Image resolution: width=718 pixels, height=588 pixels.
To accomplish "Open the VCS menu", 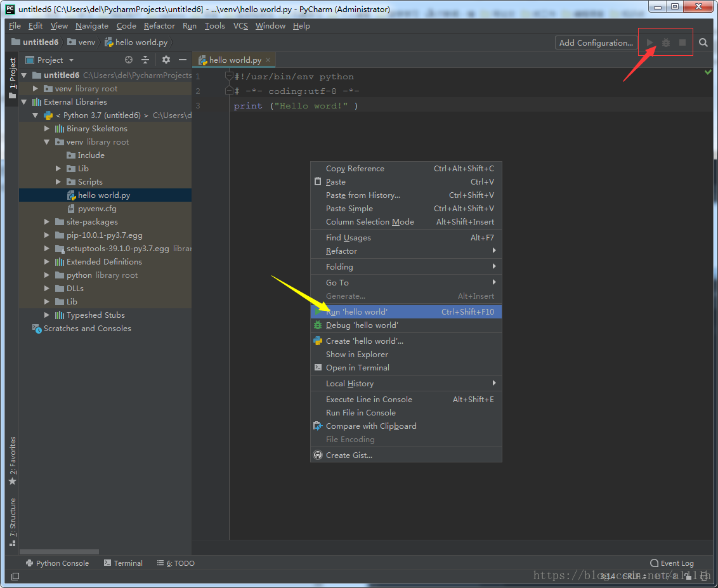I will point(240,25).
